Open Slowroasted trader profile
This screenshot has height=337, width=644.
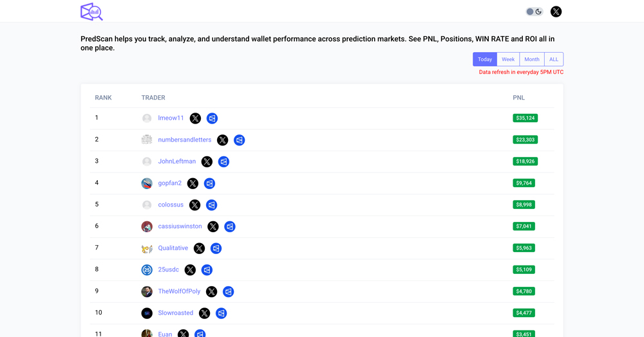[175, 313]
